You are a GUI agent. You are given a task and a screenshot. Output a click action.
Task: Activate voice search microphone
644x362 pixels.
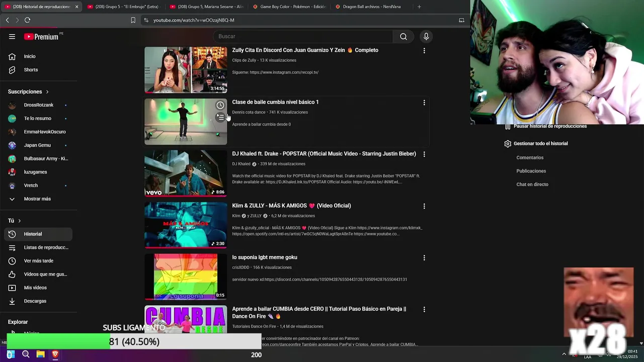click(x=426, y=36)
